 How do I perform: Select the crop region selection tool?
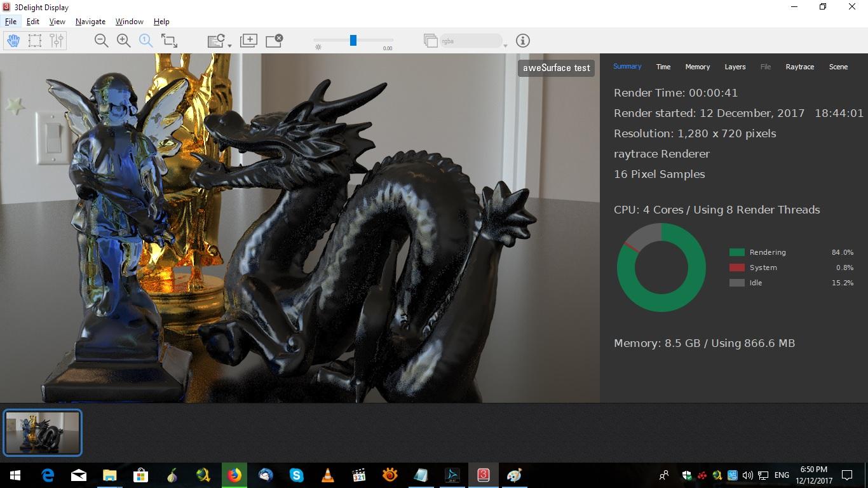pos(35,41)
